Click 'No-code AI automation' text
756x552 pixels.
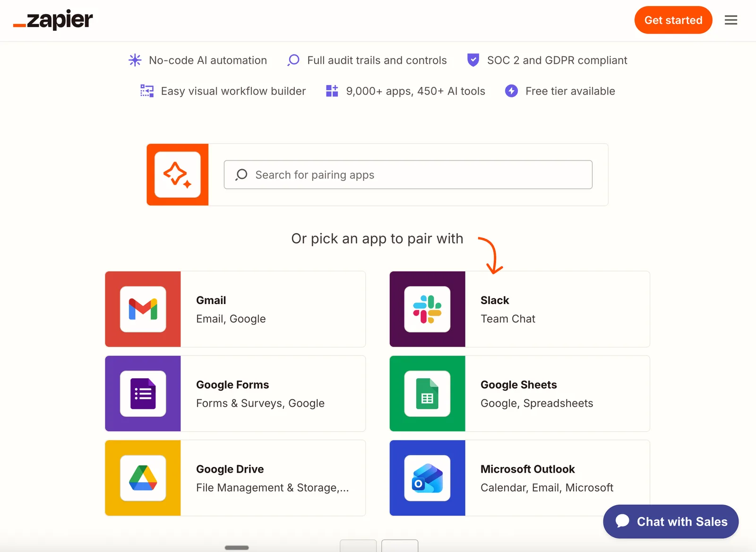(208, 60)
